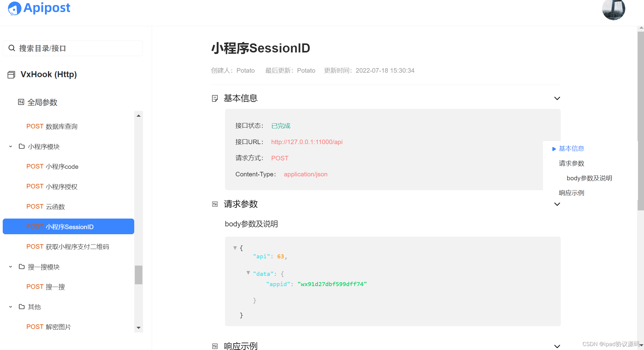Click the 搜索目录/接口 search field

78,48
